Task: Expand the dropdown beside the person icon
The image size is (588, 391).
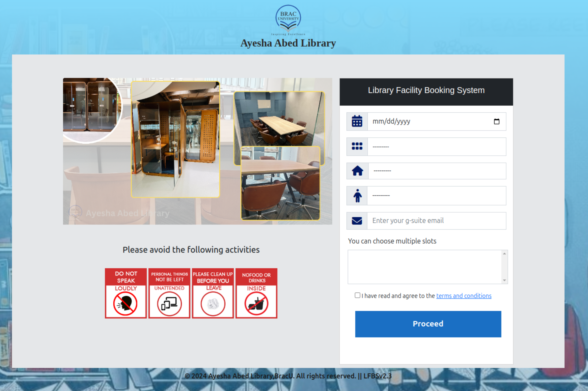Action: point(437,196)
